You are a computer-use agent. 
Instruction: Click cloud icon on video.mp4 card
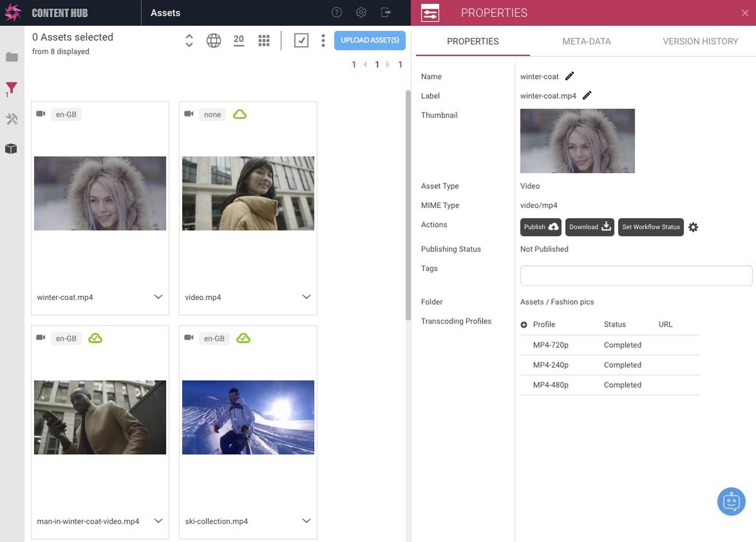[x=240, y=114]
